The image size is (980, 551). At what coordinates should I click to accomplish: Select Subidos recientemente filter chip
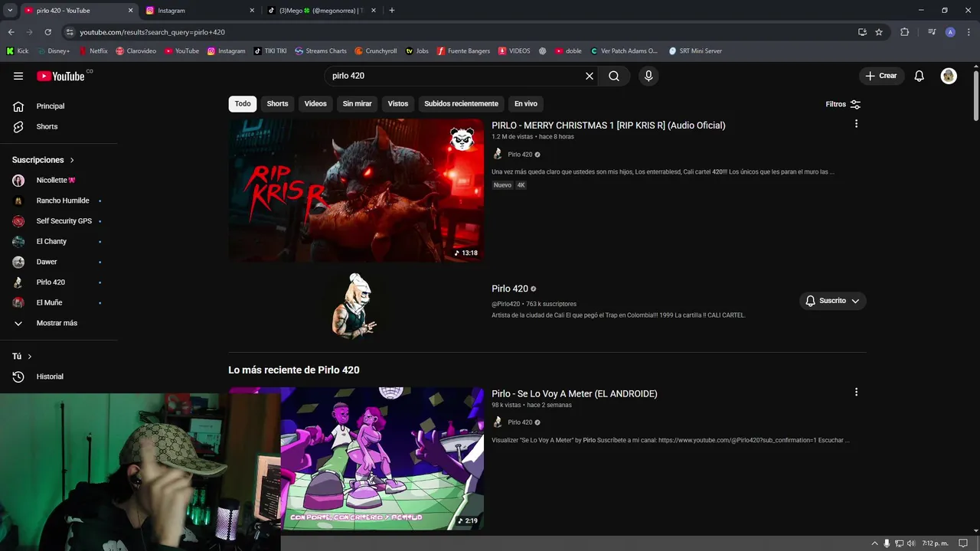tap(461, 103)
